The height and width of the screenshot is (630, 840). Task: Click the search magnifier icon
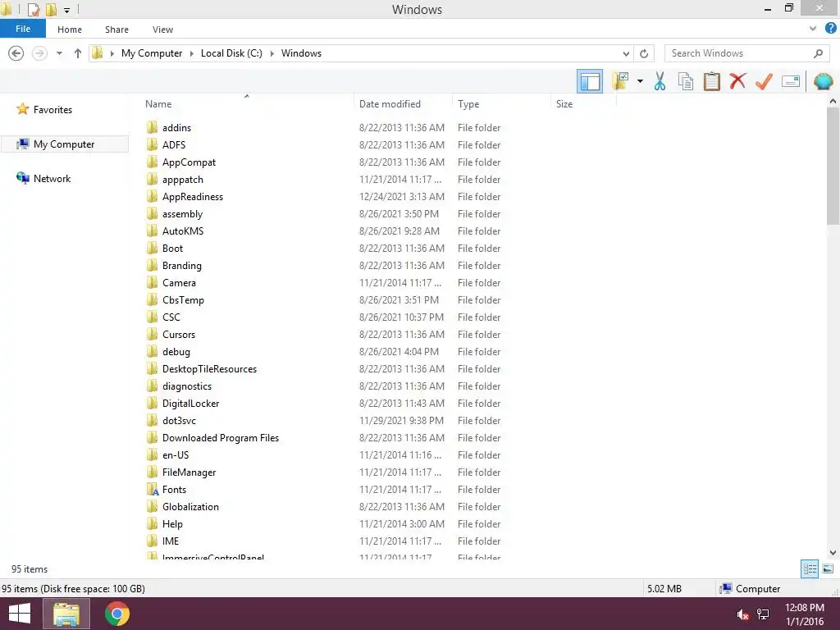[x=818, y=53]
